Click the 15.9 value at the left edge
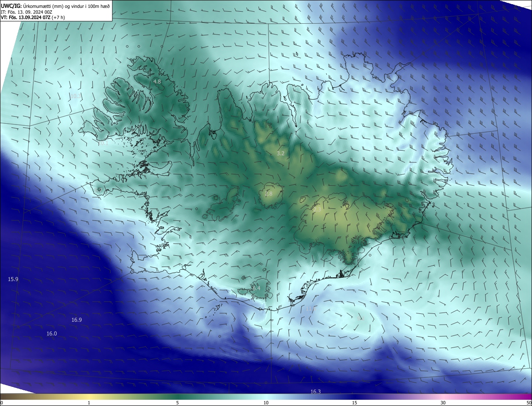532x406 pixels. point(13,279)
